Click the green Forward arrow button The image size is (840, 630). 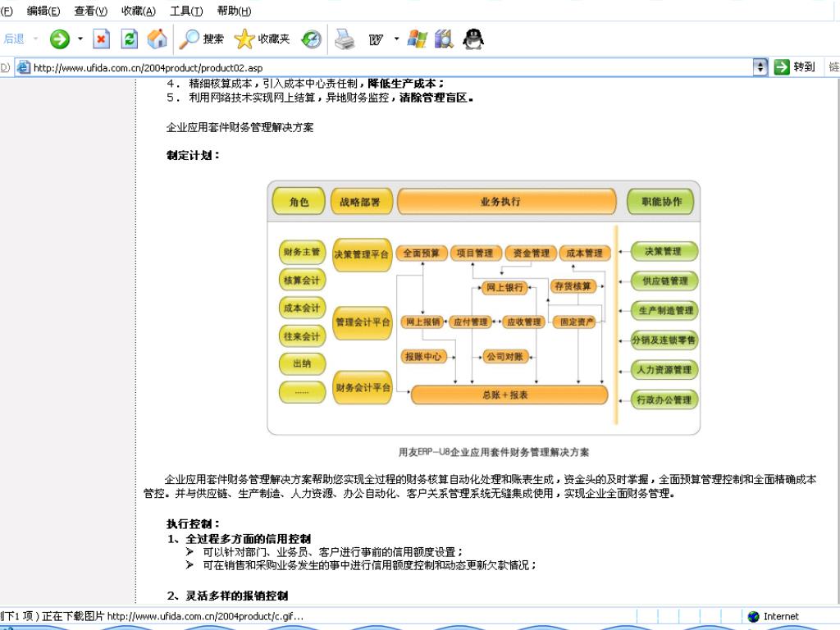59,39
